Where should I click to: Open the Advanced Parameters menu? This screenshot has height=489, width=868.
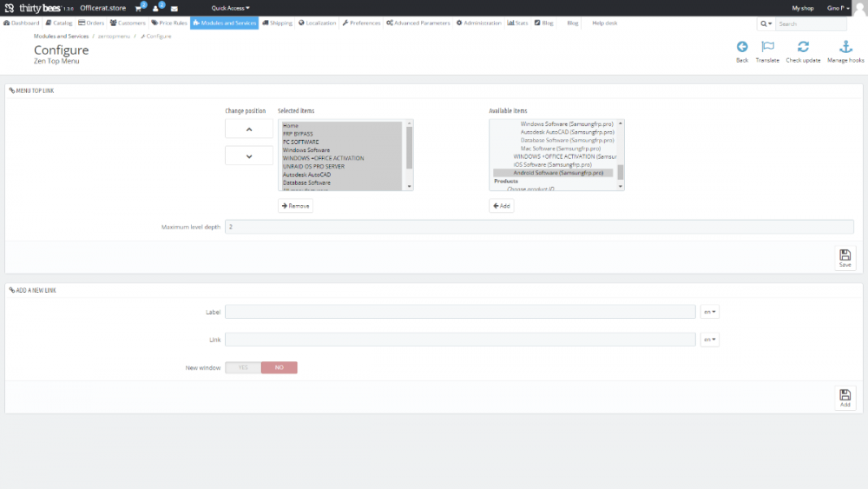(418, 23)
